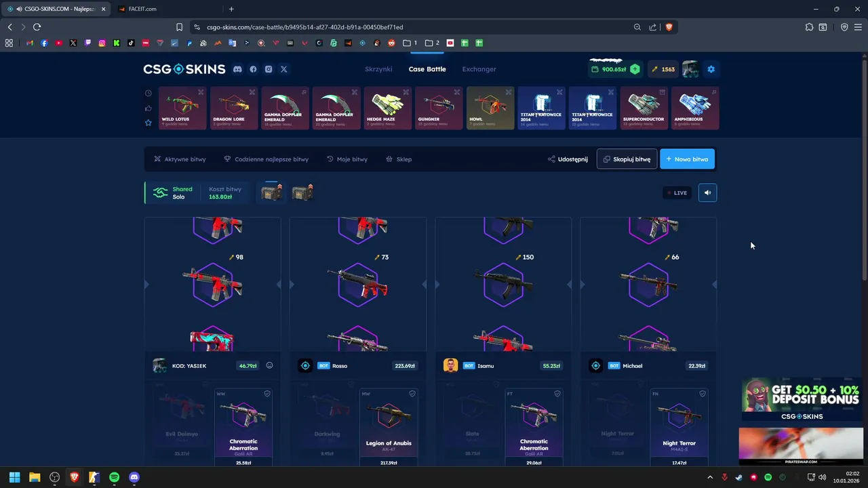Add funds with the green plus icon
Screen dimensions: 868x488
point(635,69)
